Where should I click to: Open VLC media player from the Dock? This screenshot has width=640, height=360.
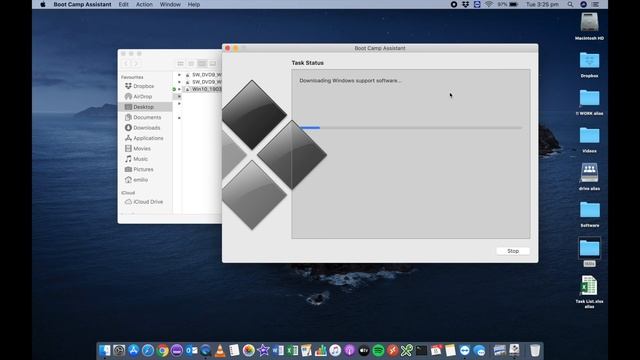[220, 350]
